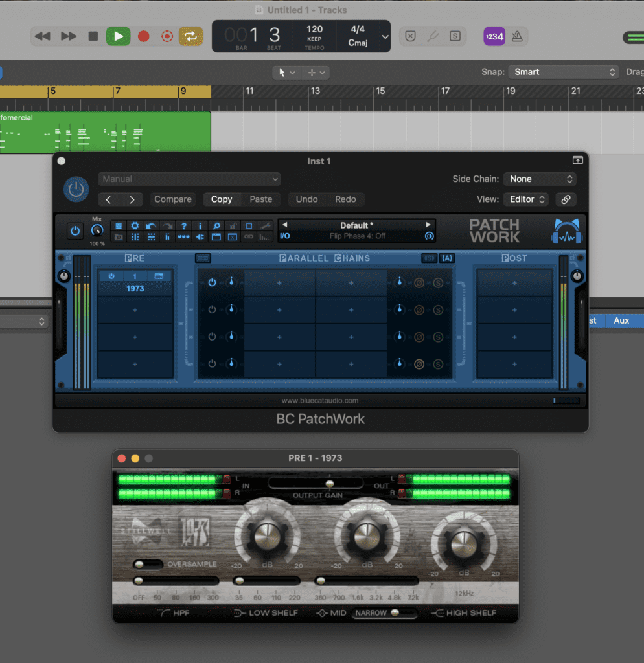Open the Snap dropdown set to Smart
The width and height of the screenshot is (644, 663).
564,72
